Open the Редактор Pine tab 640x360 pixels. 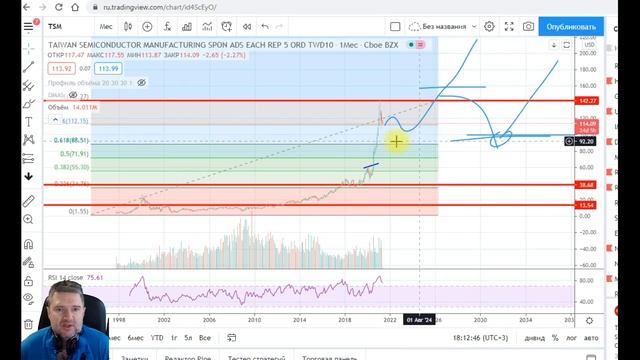(188, 358)
